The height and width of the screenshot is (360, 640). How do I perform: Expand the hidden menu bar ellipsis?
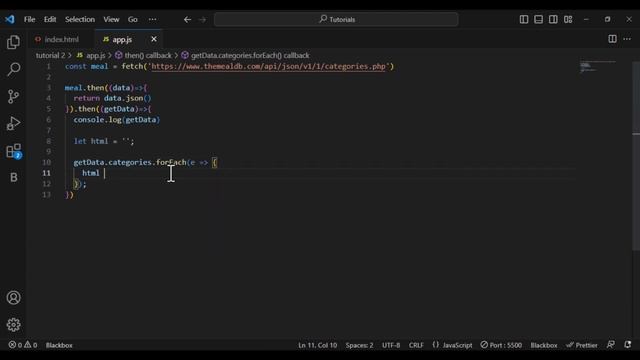point(152,19)
